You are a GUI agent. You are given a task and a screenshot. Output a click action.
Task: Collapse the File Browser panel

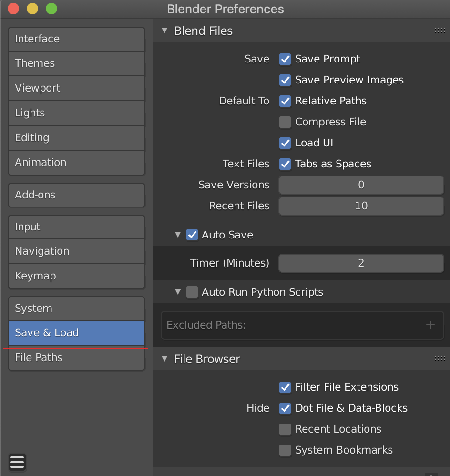[164, 359]
